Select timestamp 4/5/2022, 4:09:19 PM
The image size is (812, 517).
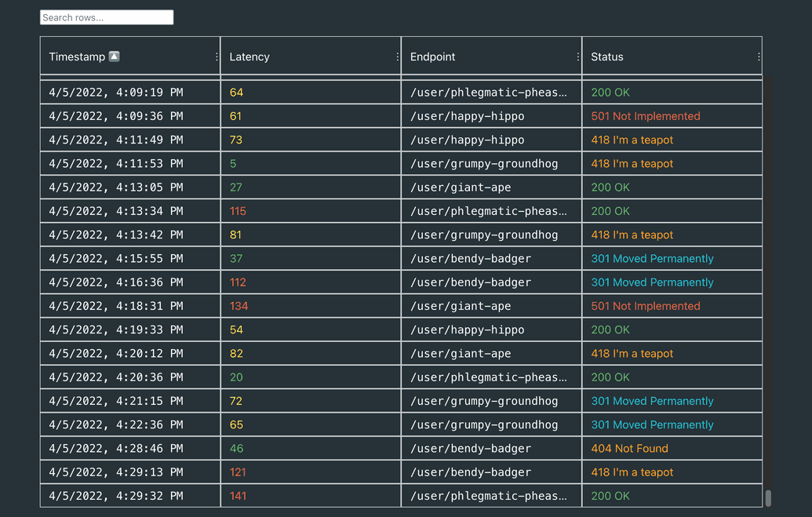116,93
